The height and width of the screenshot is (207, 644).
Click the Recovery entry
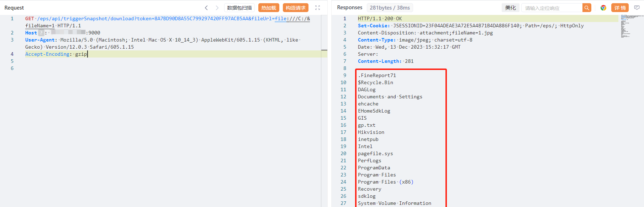(369, 189)
